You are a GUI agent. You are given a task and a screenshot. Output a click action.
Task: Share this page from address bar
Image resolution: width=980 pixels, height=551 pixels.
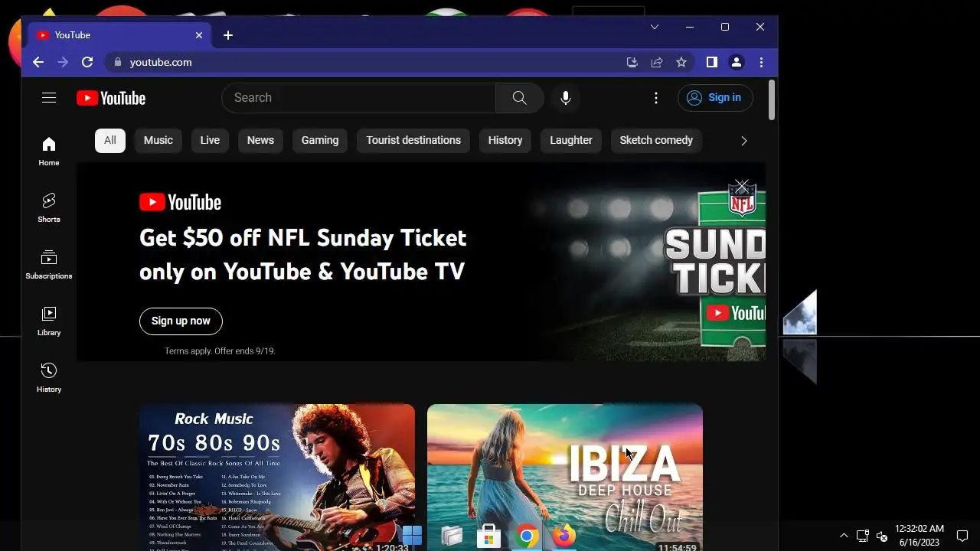656,62
